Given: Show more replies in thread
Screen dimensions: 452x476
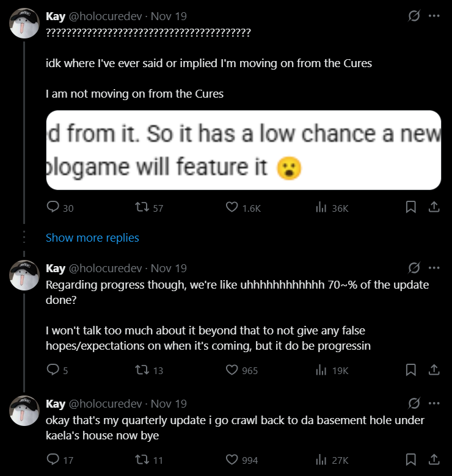Looking at the screenshot, I should (x=92, y=238).
